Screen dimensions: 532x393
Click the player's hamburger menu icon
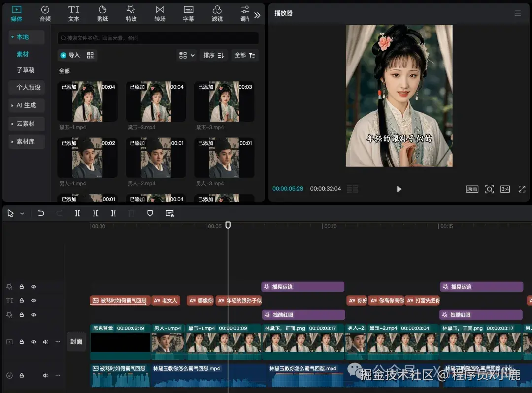(x=518, y=13)
